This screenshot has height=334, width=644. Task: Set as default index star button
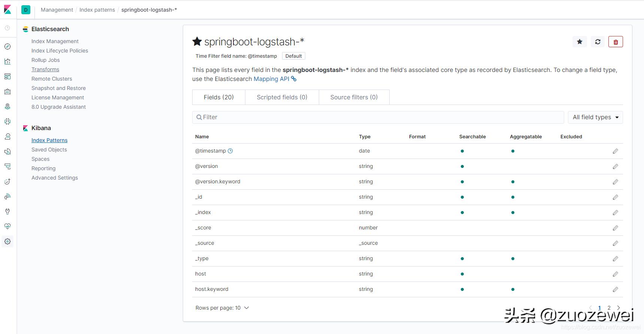tap(580, 42)
